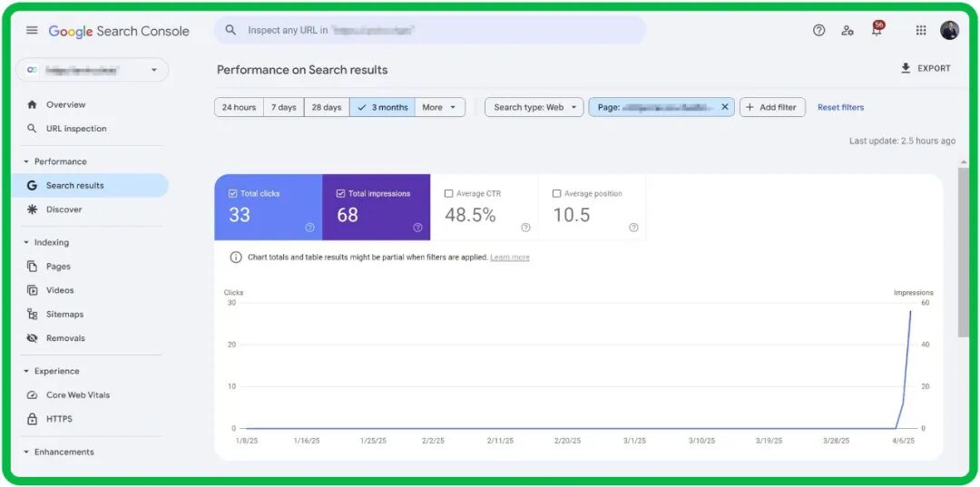Open the property selector dropdown
The image size is (980, 487).
[92, 70]
